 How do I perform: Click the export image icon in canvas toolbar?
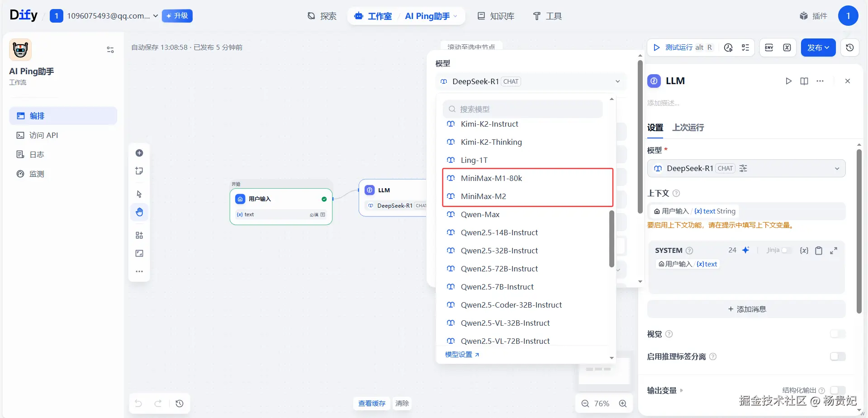pos(139,253)
